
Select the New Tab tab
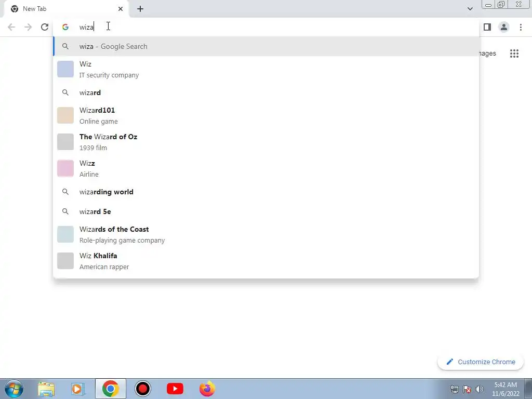(66, 9)
